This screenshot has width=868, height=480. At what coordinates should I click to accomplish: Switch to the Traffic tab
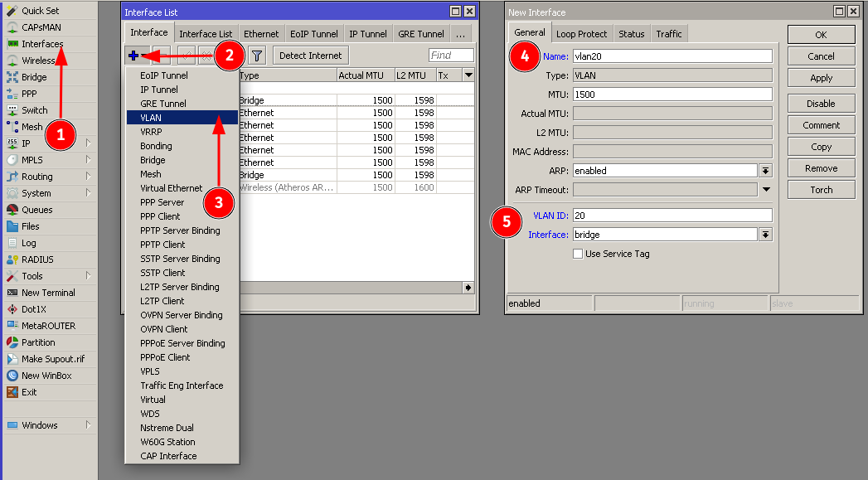coord(668,34)
